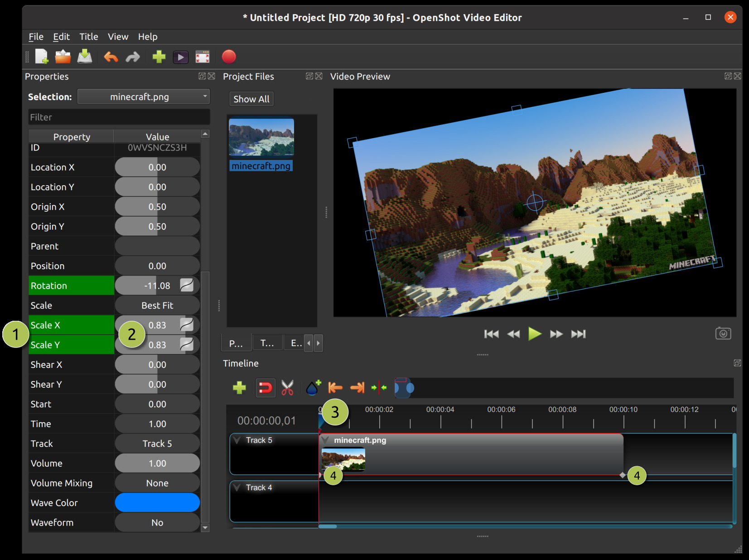Import files with the toolbar plus icon

[x=159, y=56]
